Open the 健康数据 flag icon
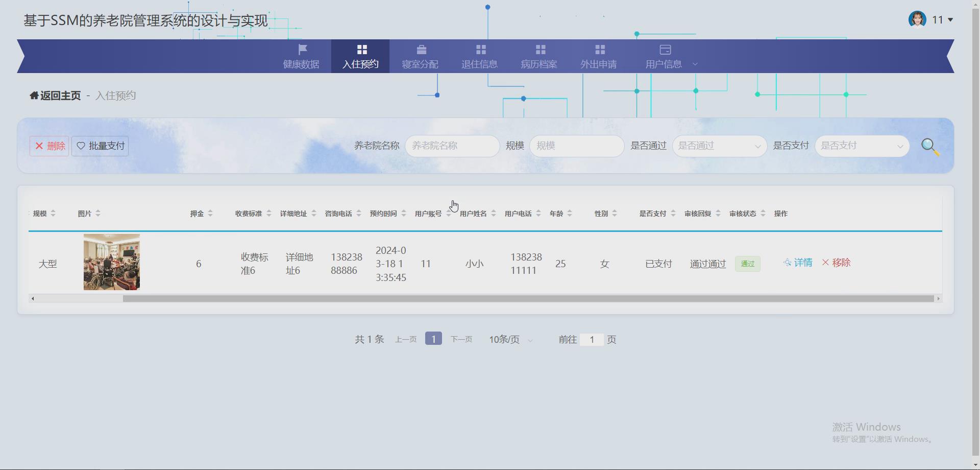The width and height of the screenshot is (980, 470). pyautogui.click(x=302, y=50)
